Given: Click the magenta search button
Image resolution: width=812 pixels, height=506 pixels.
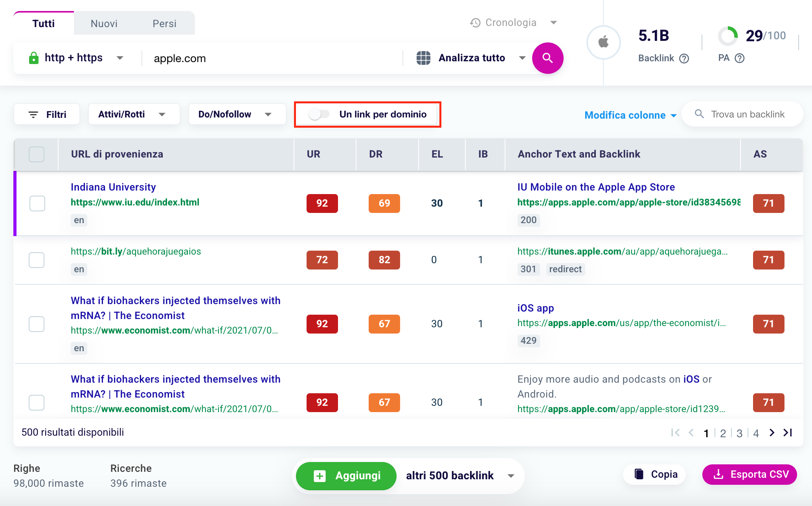Looking at the screenshot, I should point(547,58).
